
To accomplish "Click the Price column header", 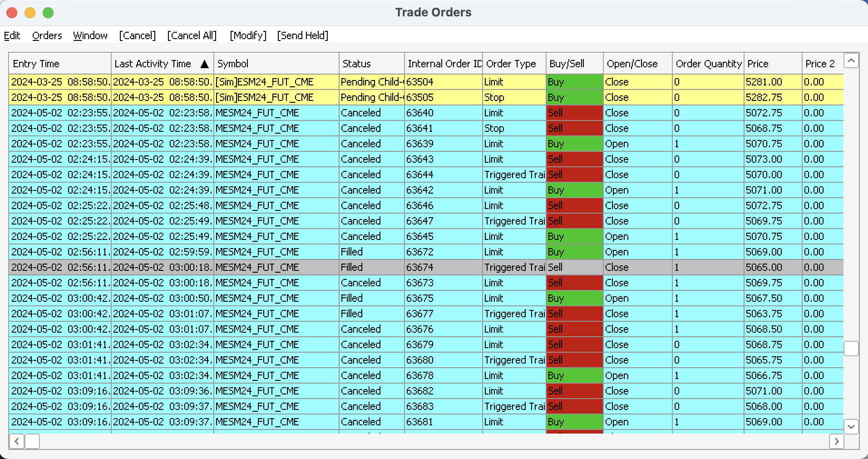I will (x=773, y=64).
